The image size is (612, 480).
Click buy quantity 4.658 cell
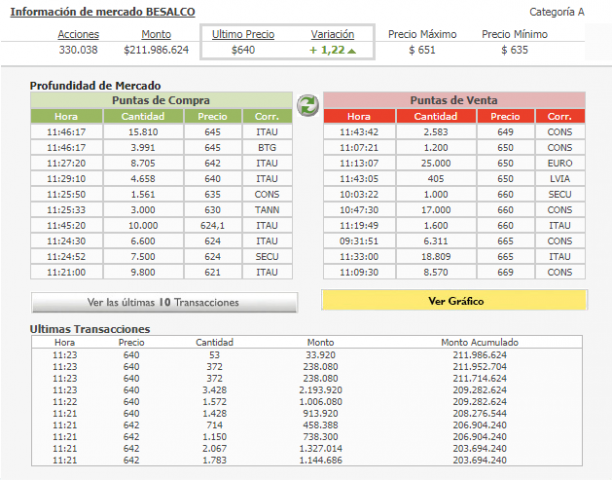143,179
